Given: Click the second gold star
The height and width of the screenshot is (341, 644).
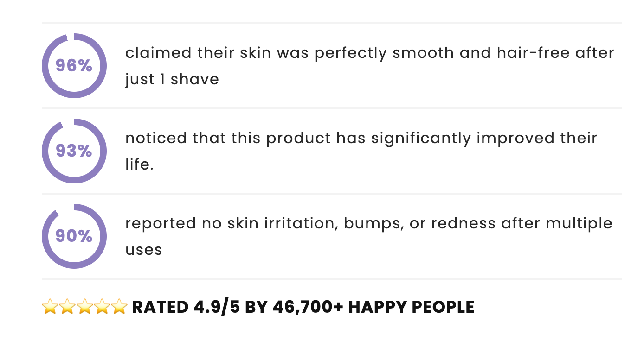Looking at the screenshot, I should pyautogui.click(x=67, y=307).
